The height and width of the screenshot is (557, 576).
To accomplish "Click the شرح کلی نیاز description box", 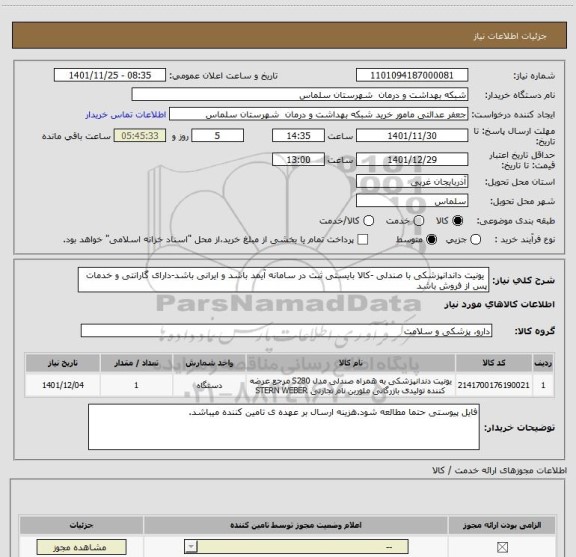I will click(x=283, y=280).
